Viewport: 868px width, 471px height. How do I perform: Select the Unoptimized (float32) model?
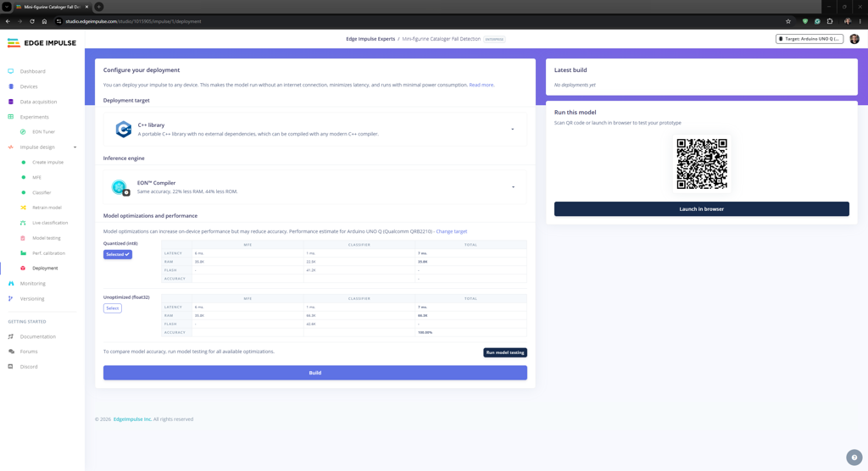coord(113,308)
